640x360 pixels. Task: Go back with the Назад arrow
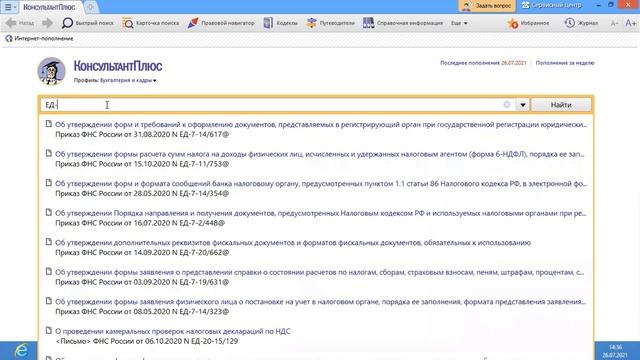pyautogui.click(x=20, y=23)
